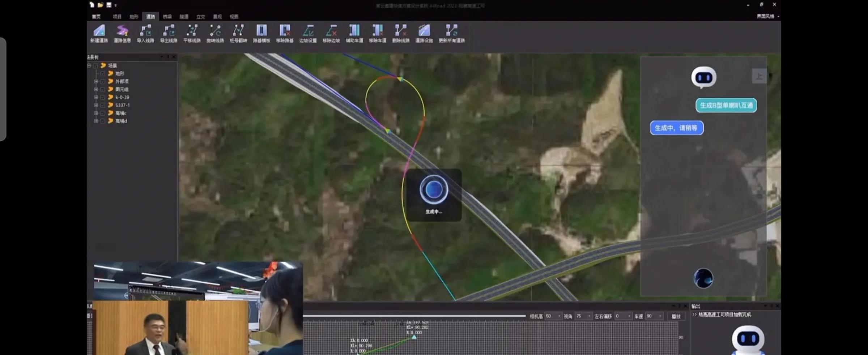868x355 pixels.
Task: Toggle the 场景 root checkbox
Action: click(x=96, y=65)
